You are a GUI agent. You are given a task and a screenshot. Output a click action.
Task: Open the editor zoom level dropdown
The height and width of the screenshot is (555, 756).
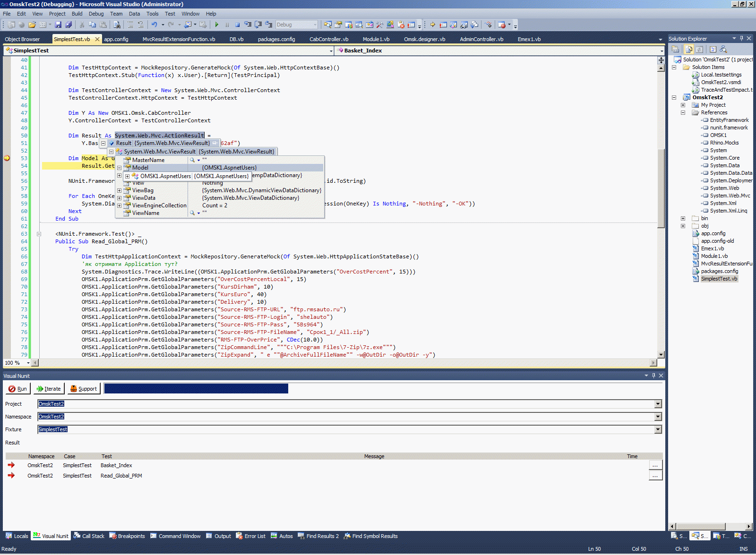pyautogui.click(x=28, y=363)
